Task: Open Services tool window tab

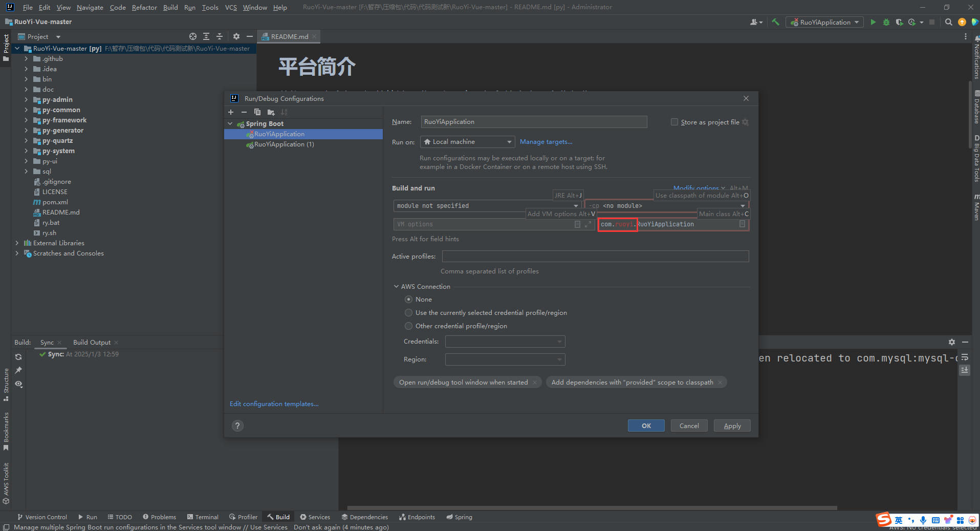Action: 315,517
